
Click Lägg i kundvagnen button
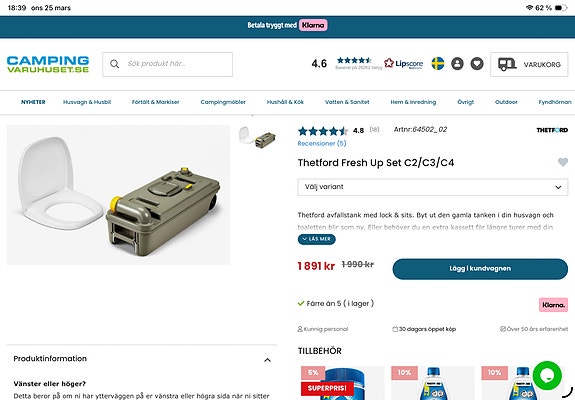480,269
